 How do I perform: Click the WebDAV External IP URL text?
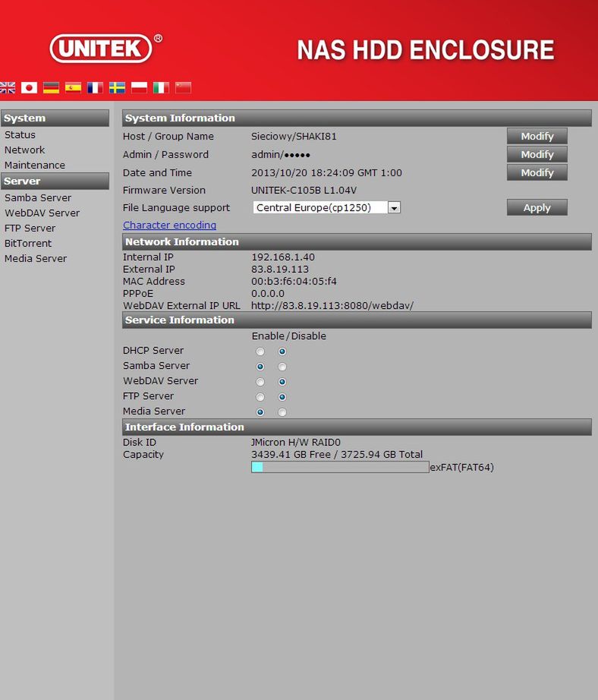[332, 306]
